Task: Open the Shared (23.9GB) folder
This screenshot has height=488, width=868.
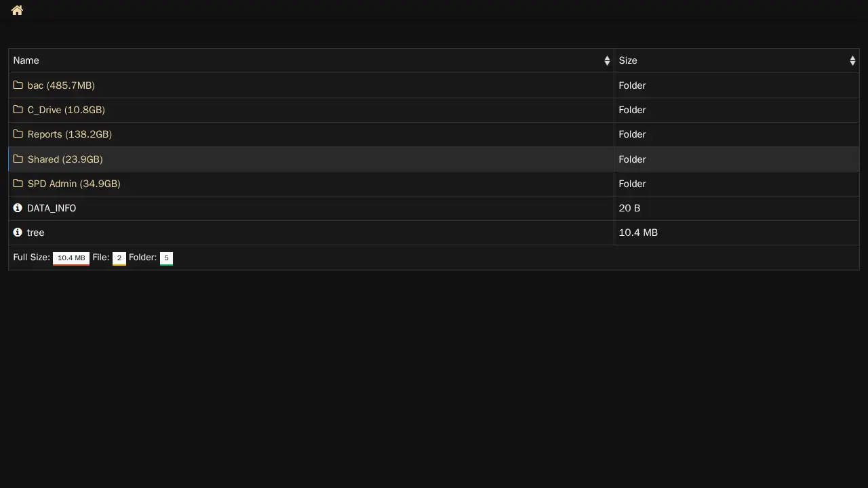Action: pos(65,159)
